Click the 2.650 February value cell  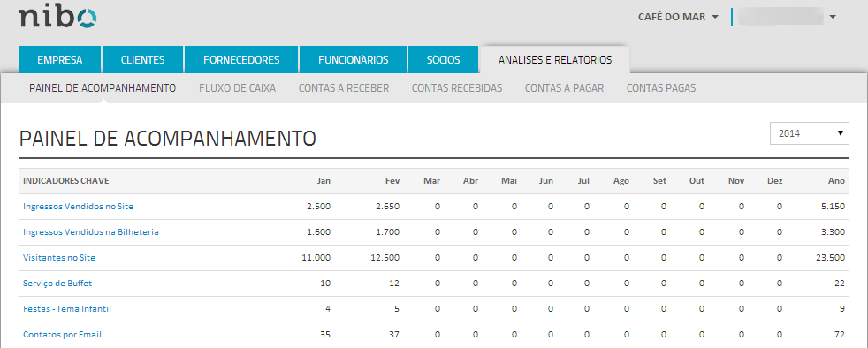tap(387, 207)
